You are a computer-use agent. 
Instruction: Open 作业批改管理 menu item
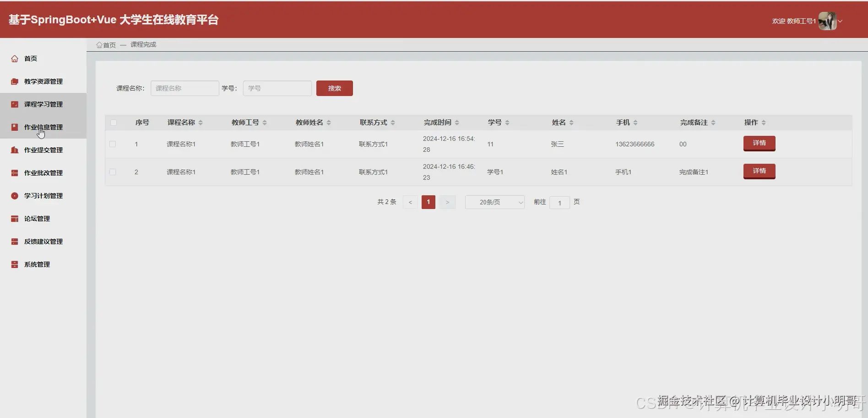coord(43,173)
